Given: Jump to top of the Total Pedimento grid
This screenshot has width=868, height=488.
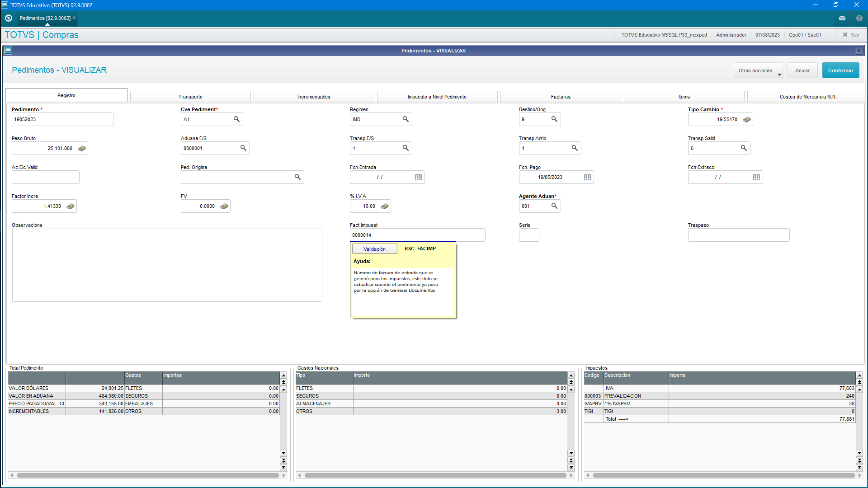Looking at the screenshot, I should point(283,375).
